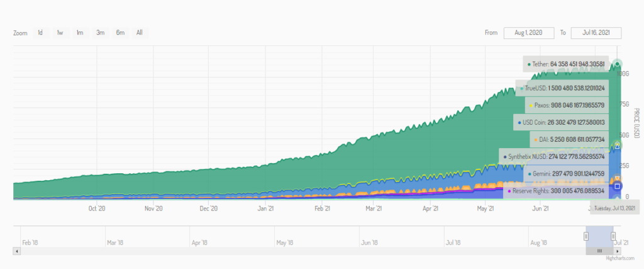Click the Dec '20 x-axis label
This screenshot has width=644, height=269.
209,209
